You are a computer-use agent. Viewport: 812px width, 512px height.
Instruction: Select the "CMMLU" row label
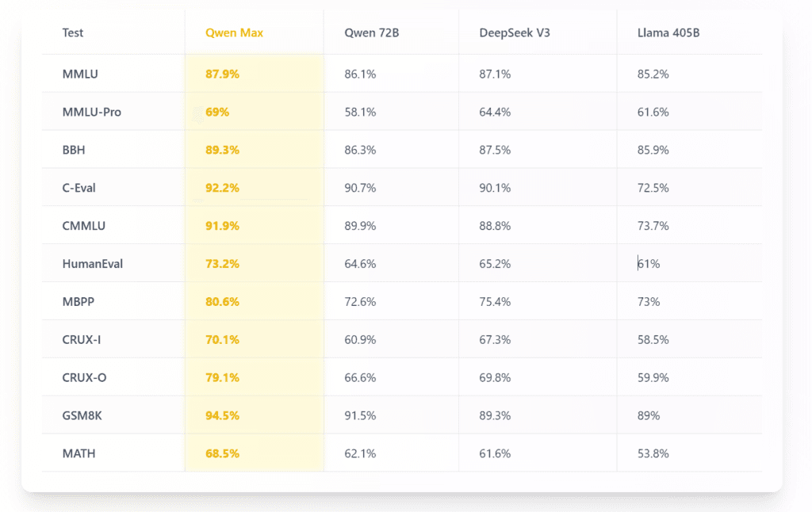tap(83, 226)
